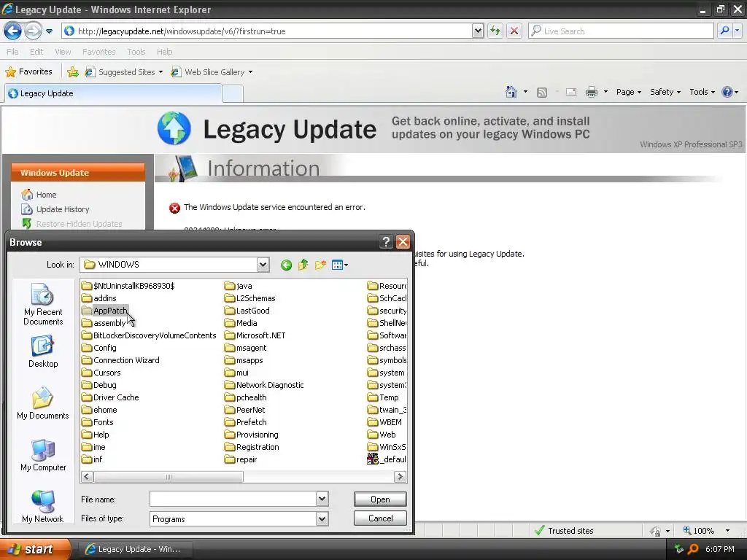Select My Documents in the places bar
The height and width of the screenshot is (560, 747).
point(43,403)
